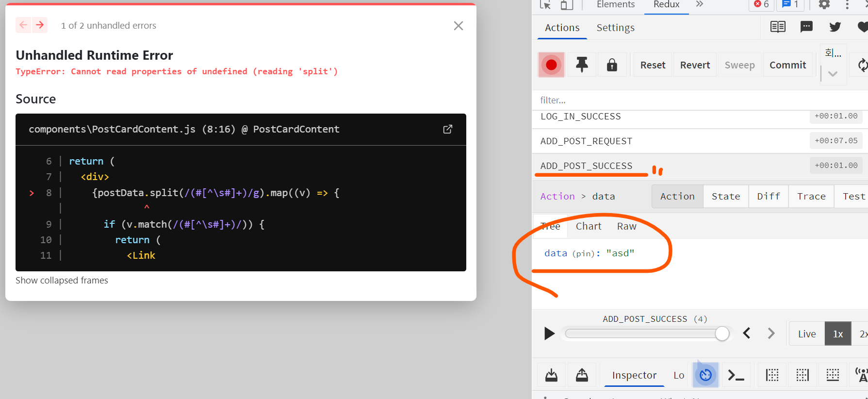868x399 pixels.
Task: Click the import state download icon
Action: coord(551,375)
